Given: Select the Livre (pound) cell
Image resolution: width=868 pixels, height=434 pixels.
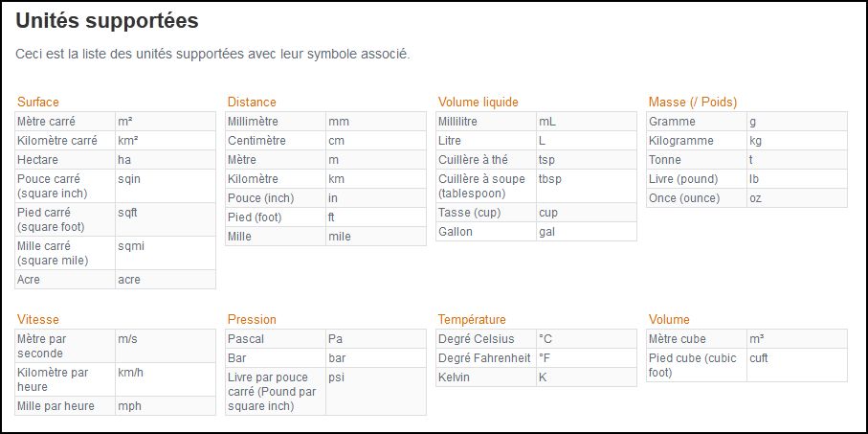Looking at the screenshot, I should (x=697, y=179).
